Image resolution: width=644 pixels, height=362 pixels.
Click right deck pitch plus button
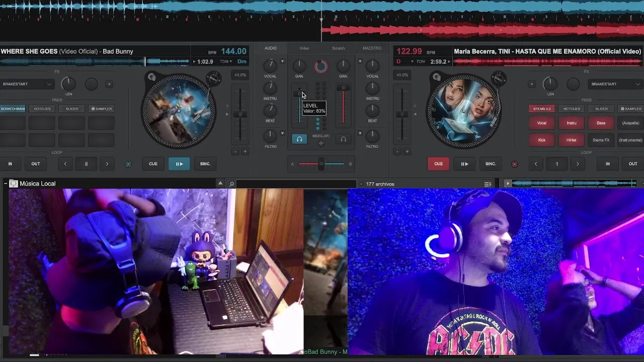coord(408,151)
